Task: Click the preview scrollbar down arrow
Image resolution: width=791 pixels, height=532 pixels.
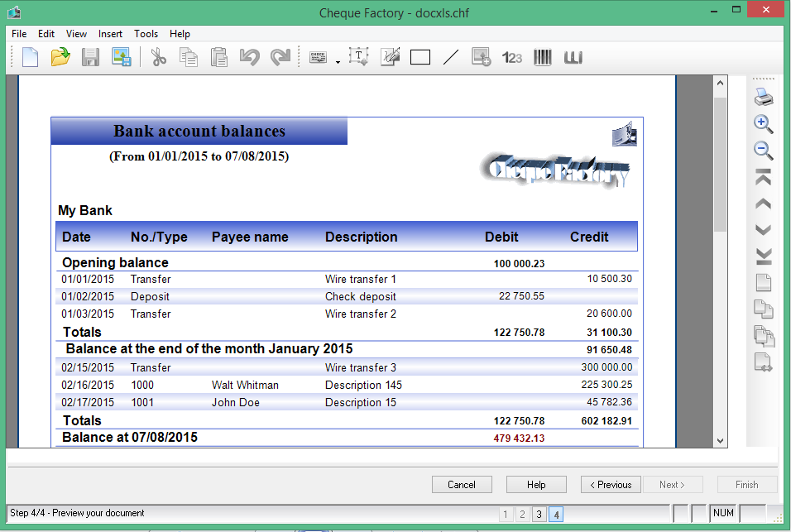Action: [721, 441]
